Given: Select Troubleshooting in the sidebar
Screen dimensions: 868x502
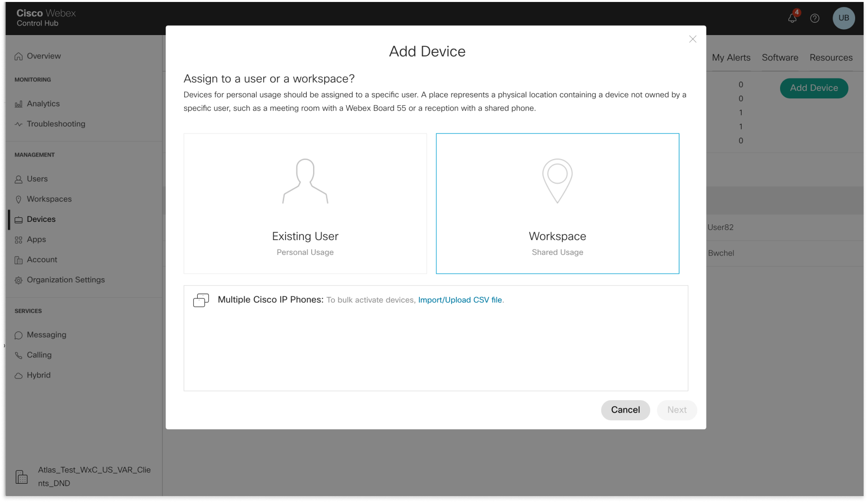Looking at the screenshot, I should (56, 124).
